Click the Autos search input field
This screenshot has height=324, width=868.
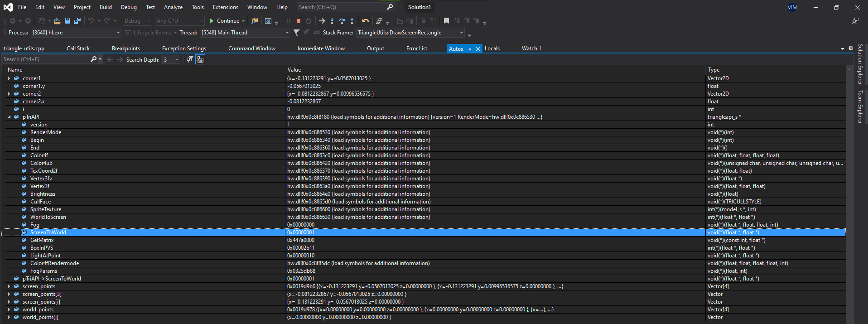(45, 59)
